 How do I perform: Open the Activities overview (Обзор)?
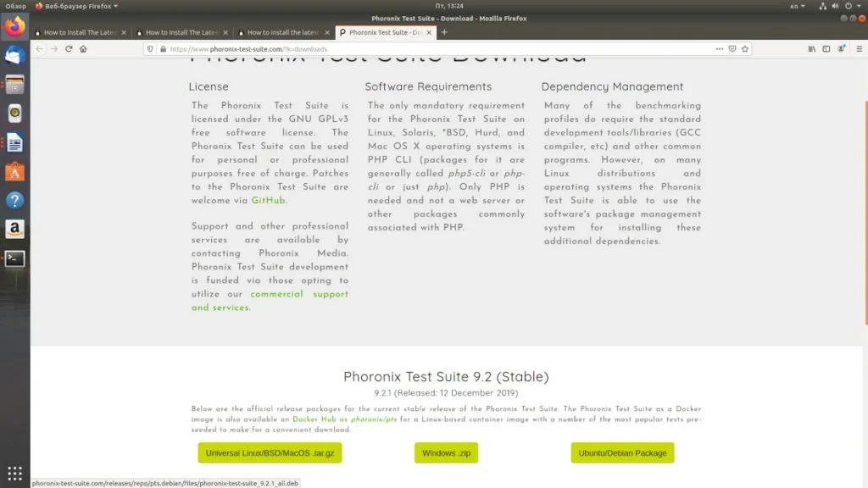(15, 6)
